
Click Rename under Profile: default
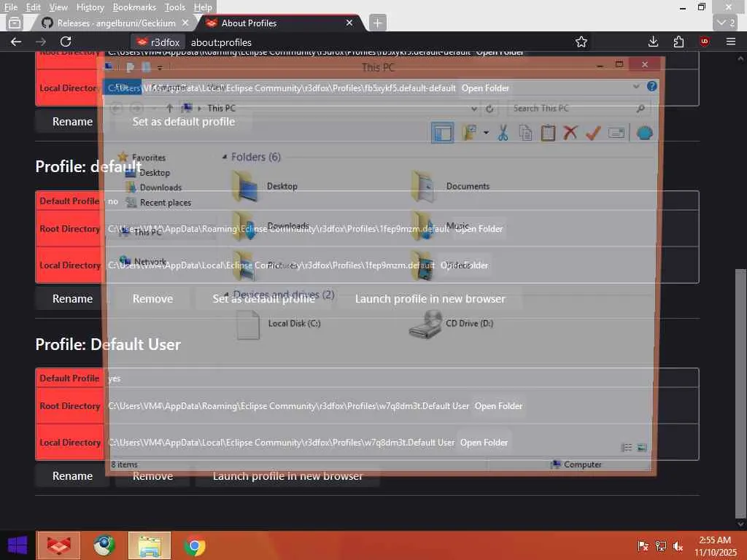point(72,298)
